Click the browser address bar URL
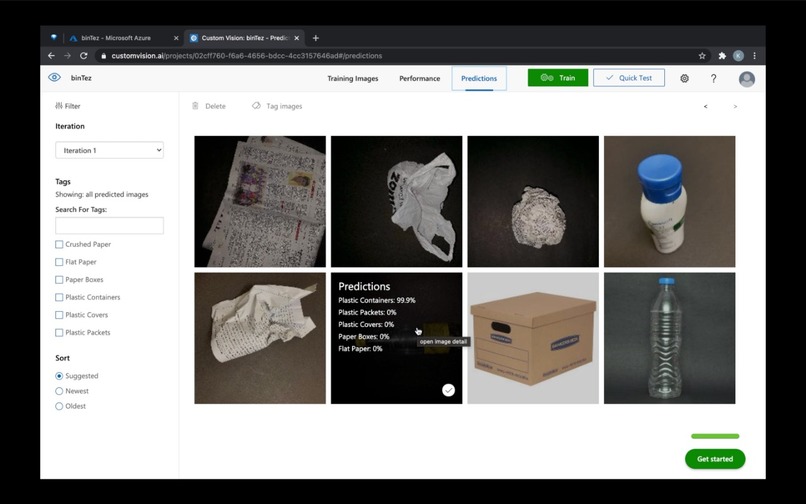806x504 pixels. click(x=247, y=56)
